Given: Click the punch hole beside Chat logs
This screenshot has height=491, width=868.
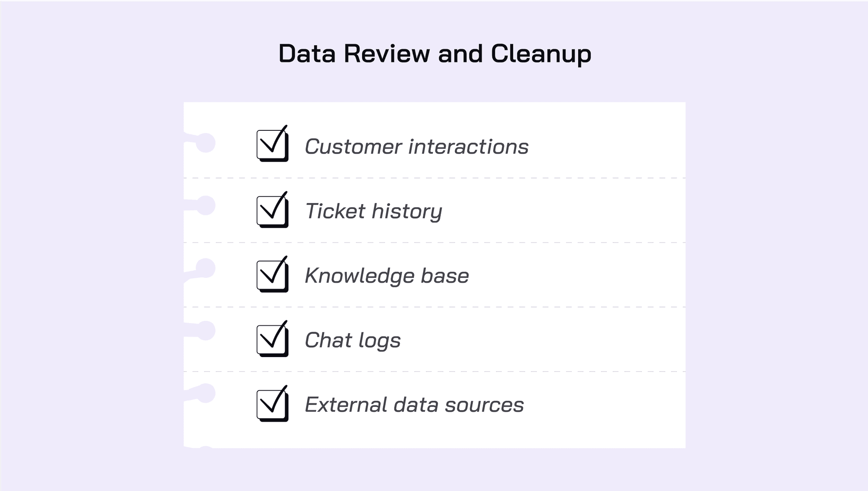Looking at the screenshot, I should pos(206,331).
